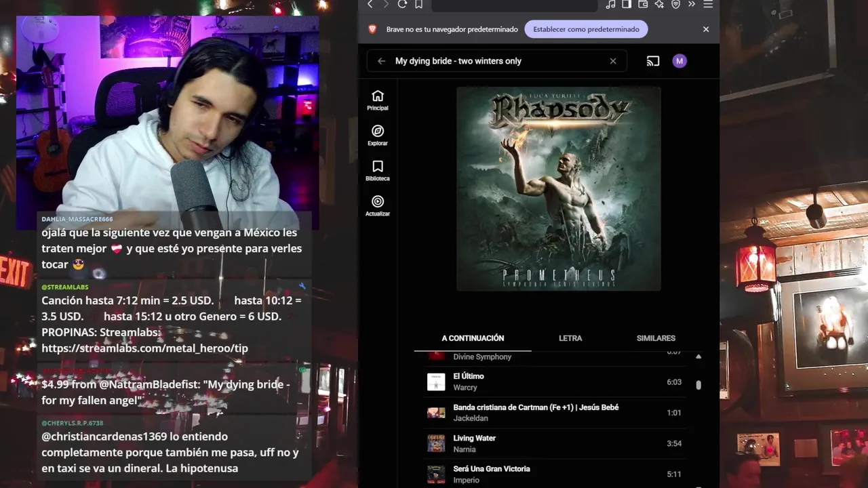This screenshot has height=488, width=868.
Task: Click Actualizar in the sidebar
Action: (378, 206)
